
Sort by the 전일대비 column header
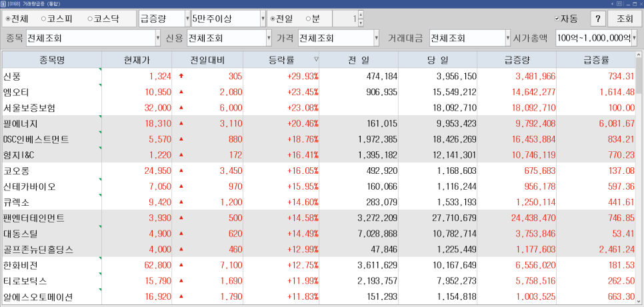[207, 60]
